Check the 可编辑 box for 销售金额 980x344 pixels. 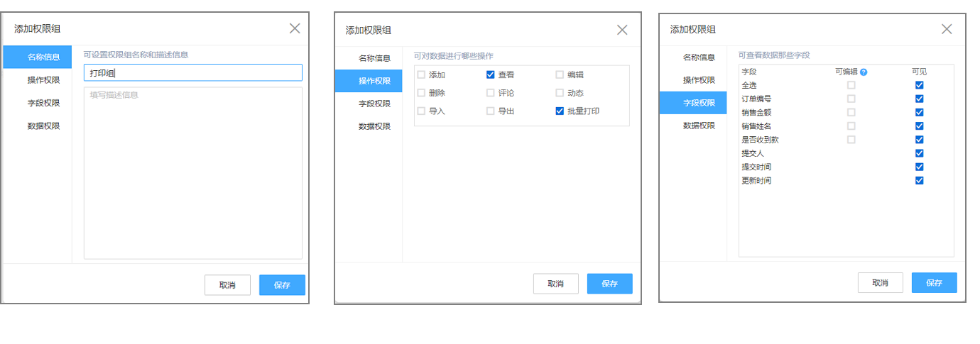pos(851,112)
